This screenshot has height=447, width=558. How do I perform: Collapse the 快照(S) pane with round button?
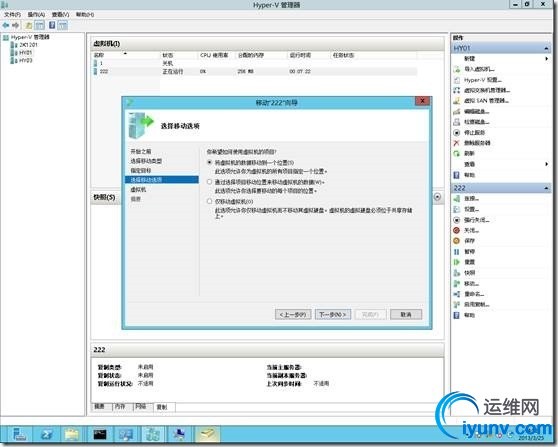click(x=437, y=197)
